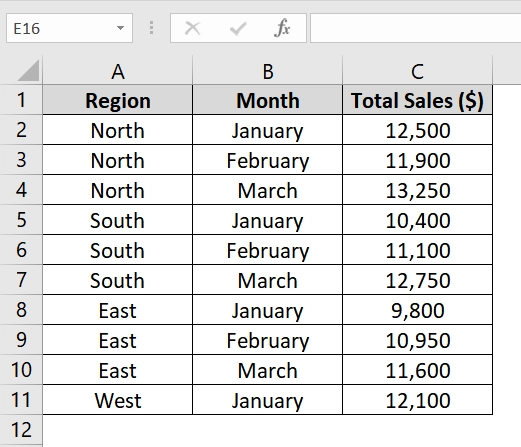Select the January cell in row 2
Viewport: 521px width, 447px height.
[268, 130]
